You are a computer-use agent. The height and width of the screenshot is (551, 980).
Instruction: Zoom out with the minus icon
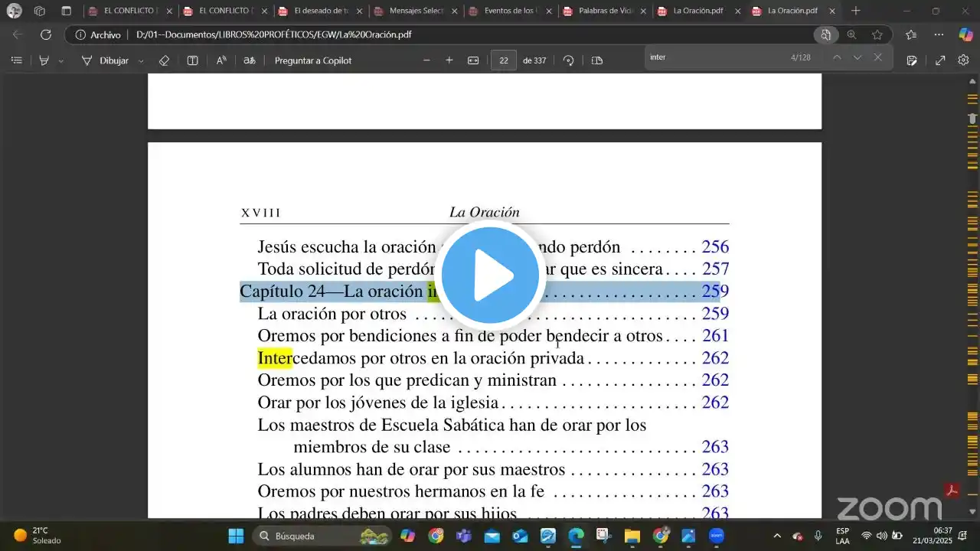click(426, 60)
